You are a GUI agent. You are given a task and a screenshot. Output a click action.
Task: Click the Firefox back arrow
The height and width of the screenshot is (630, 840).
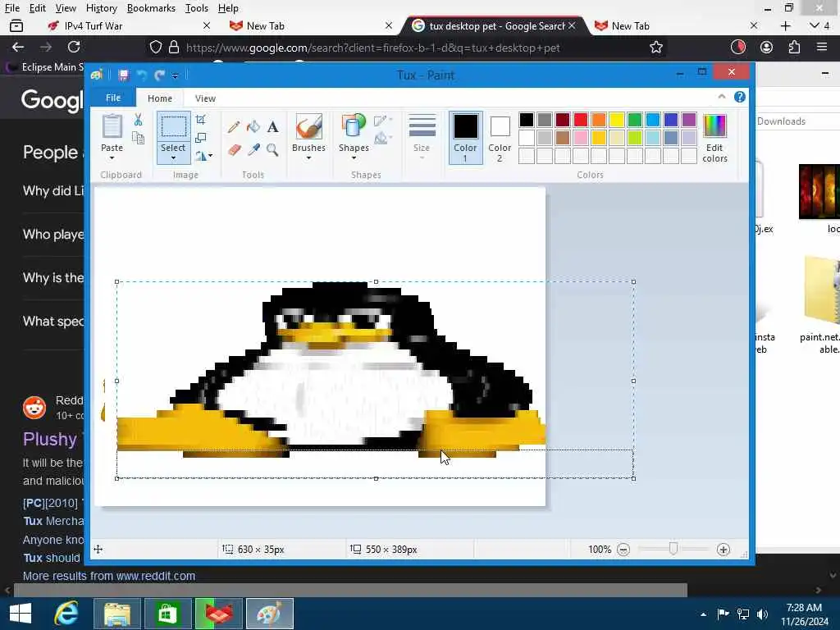pyautogui.click(x=18, y=47)
